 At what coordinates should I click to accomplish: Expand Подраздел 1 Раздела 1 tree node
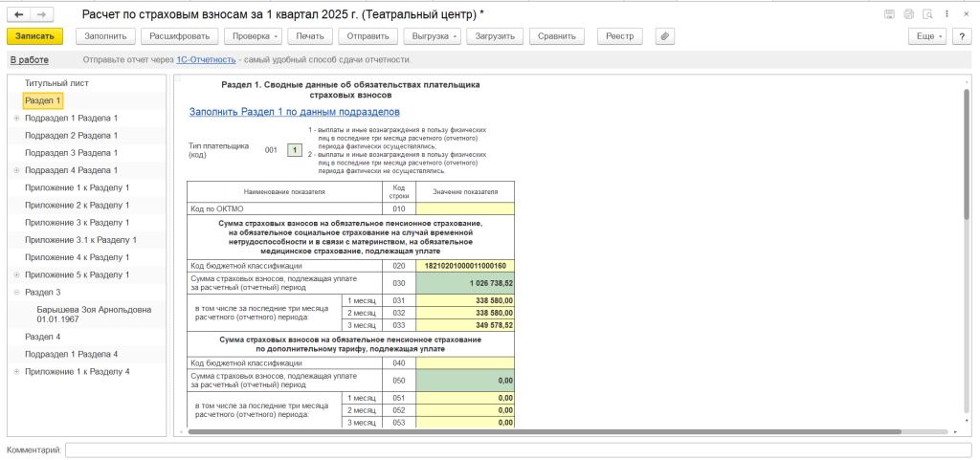click(16, 119)
